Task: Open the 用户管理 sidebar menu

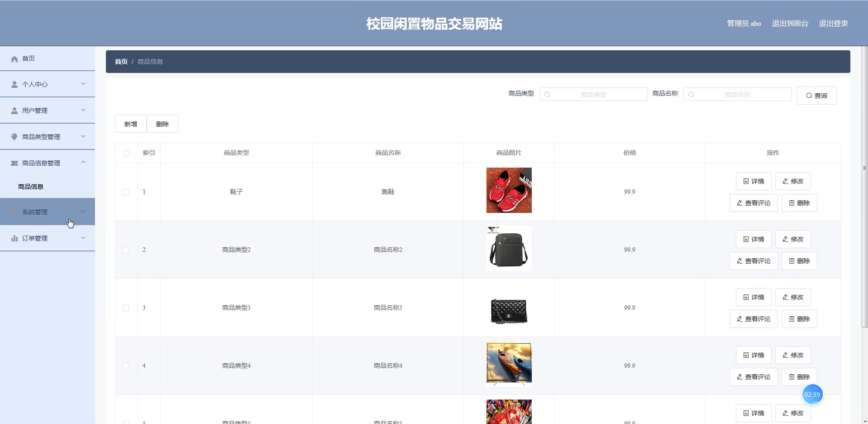Action: coord(48,110)
